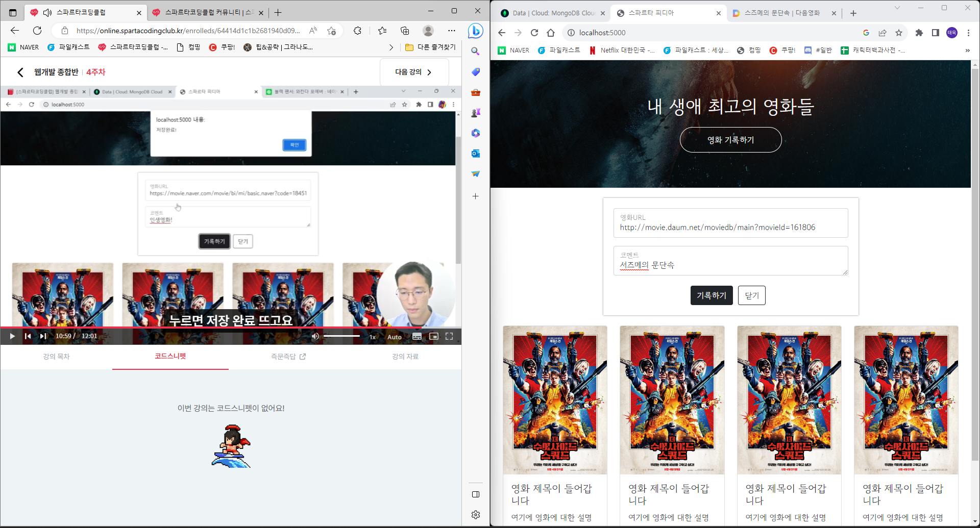Click the first movie poster card
The image size is (980, 528).
pyautogui.click(x=555, y=400)
